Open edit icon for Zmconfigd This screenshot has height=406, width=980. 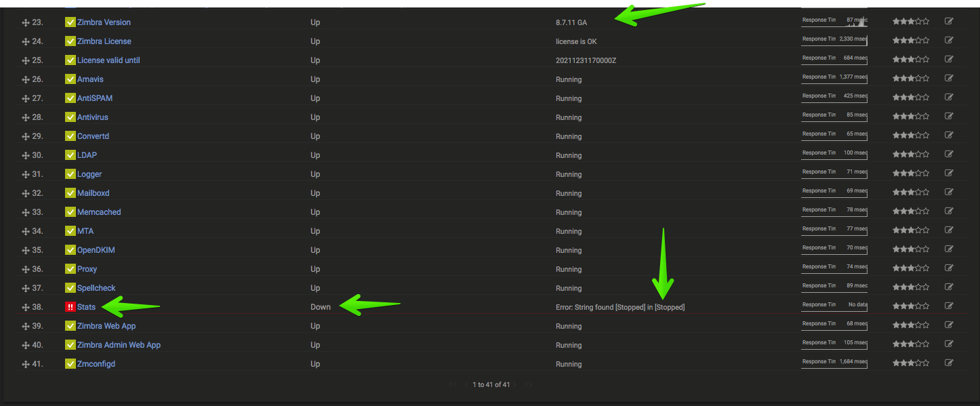[949, 363]
